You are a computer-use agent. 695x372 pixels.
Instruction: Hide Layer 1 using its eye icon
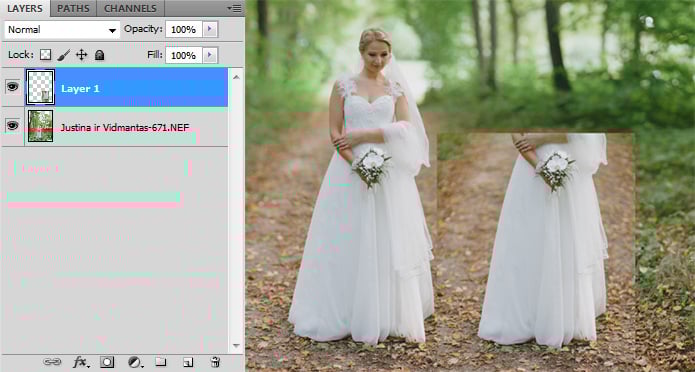pos(12,86)
